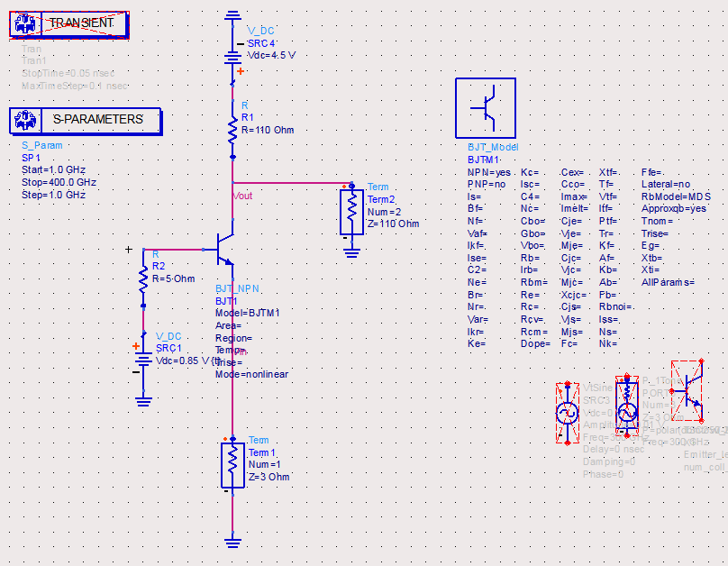
Task: Select resistor R1 symbol
Action: [232, 129]
